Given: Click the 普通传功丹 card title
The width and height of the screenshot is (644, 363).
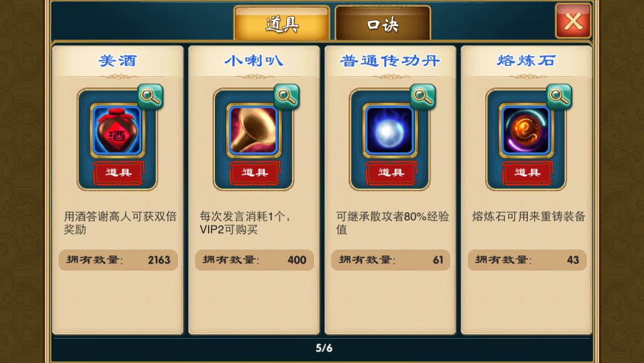Looking at the screenshot, I should (x=390, y=61).
